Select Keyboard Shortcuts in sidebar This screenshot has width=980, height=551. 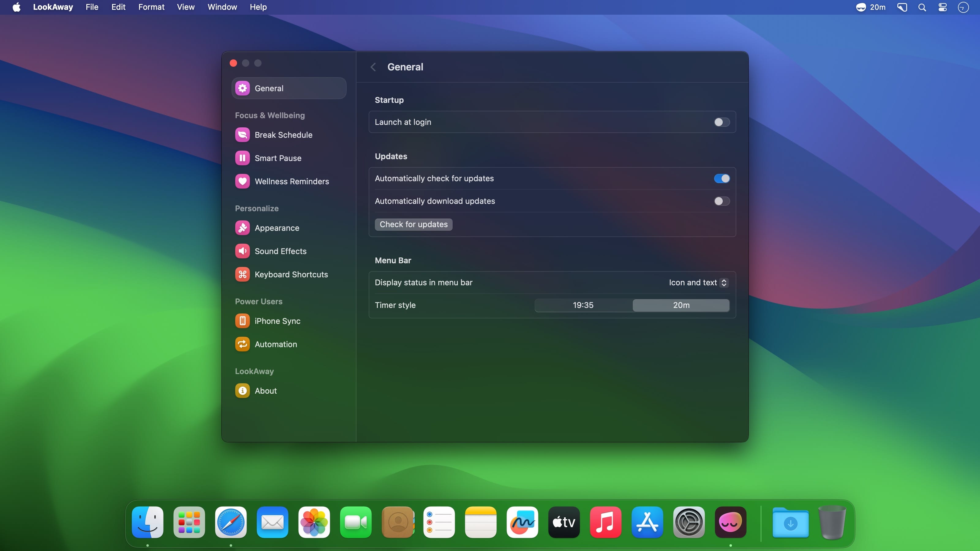[291, 274]
